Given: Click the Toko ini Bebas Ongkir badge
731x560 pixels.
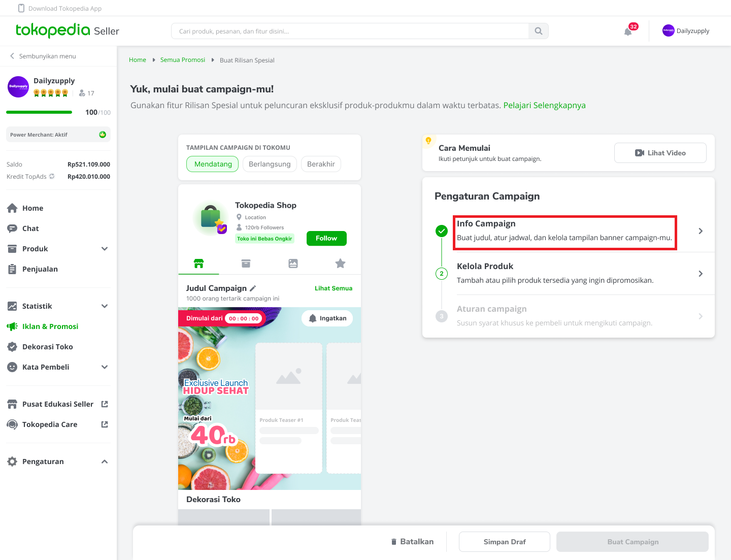Looking at the screenshot, I should click(264, 239).
